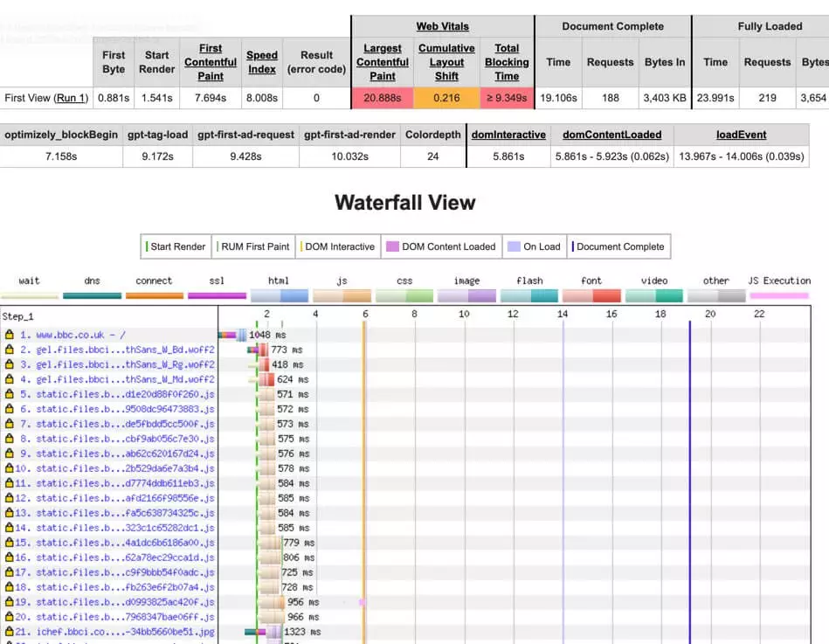Click the lock icon on request 21 icheF jpg
Screen dimensions: 829x644
click(9, 632)
